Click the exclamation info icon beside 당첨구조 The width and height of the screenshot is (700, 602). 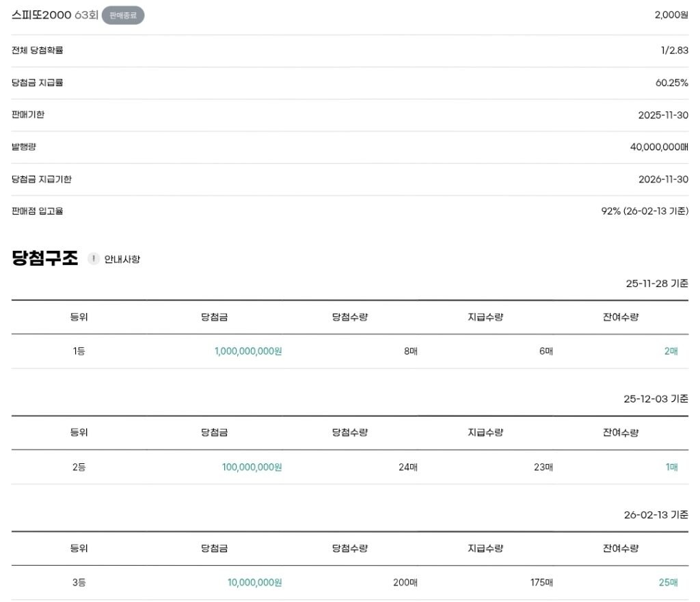(x=94, y=259)
